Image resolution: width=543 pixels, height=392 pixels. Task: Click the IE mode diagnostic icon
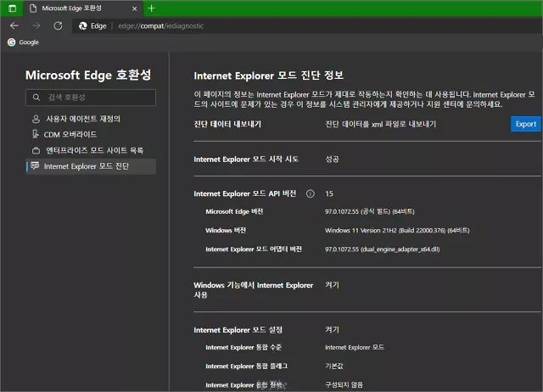tap(35, 165)
